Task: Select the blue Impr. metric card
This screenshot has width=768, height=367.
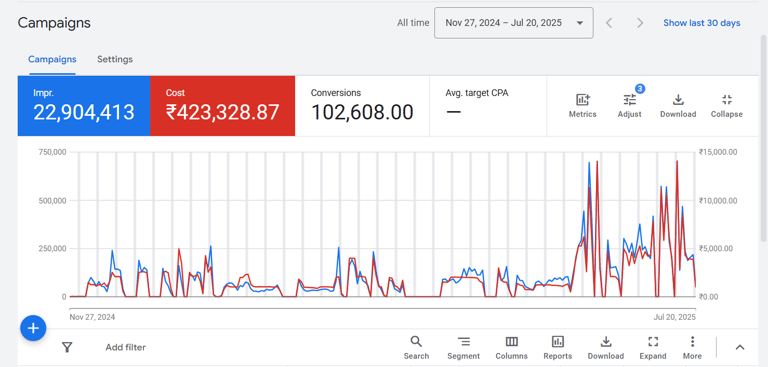Action: [x=84, y=106]
